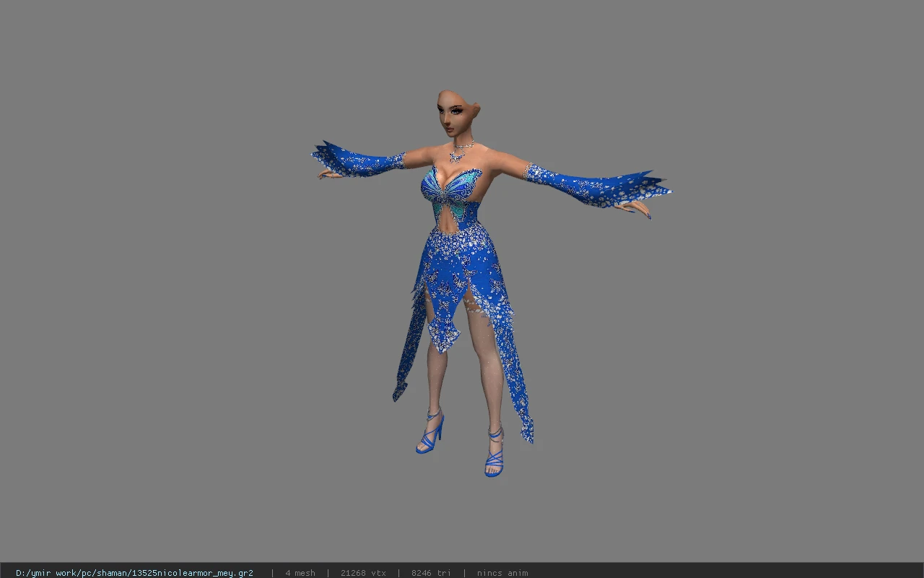Click the '8246 tri' triangle count
The image size is (924, 578).
click(431, 573)
